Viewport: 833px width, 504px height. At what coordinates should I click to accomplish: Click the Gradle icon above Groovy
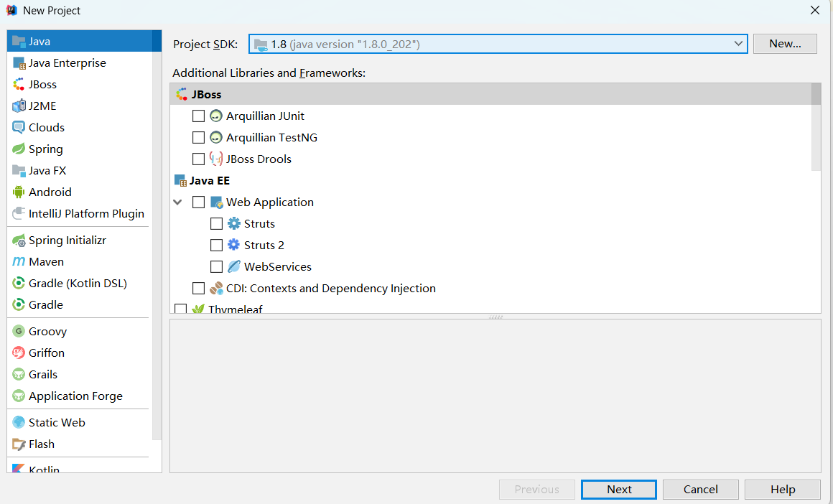(19, 304)
